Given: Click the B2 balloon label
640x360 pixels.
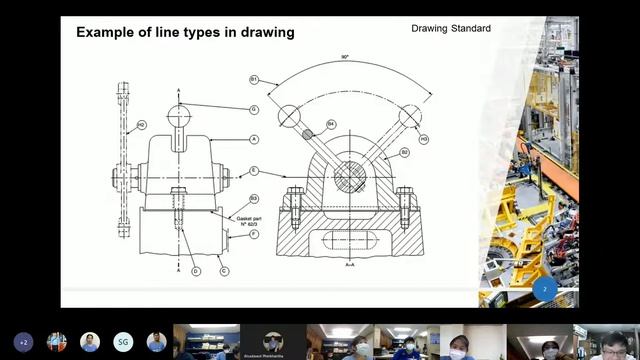Looking at the screenshot, I should [x=404, y=153].
